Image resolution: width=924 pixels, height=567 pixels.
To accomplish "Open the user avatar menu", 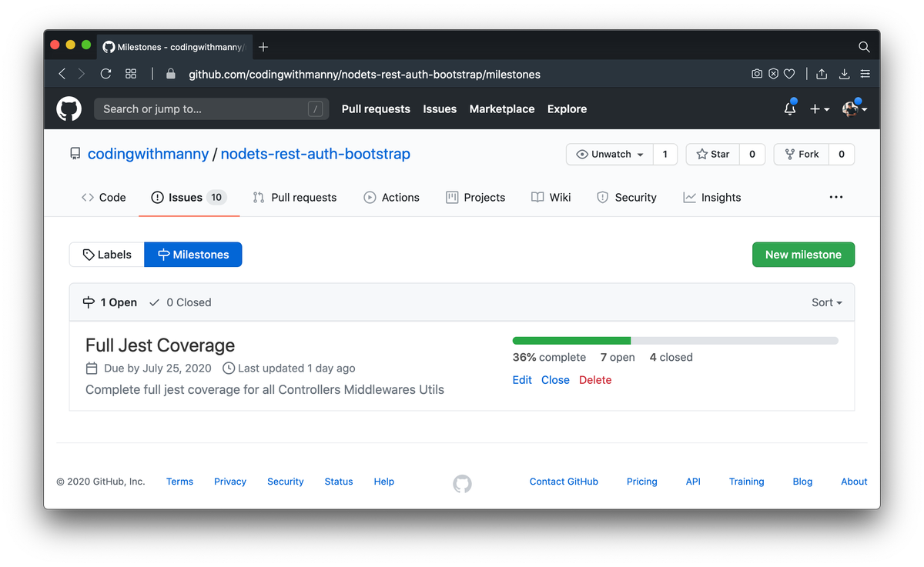I will click(854, 109).
